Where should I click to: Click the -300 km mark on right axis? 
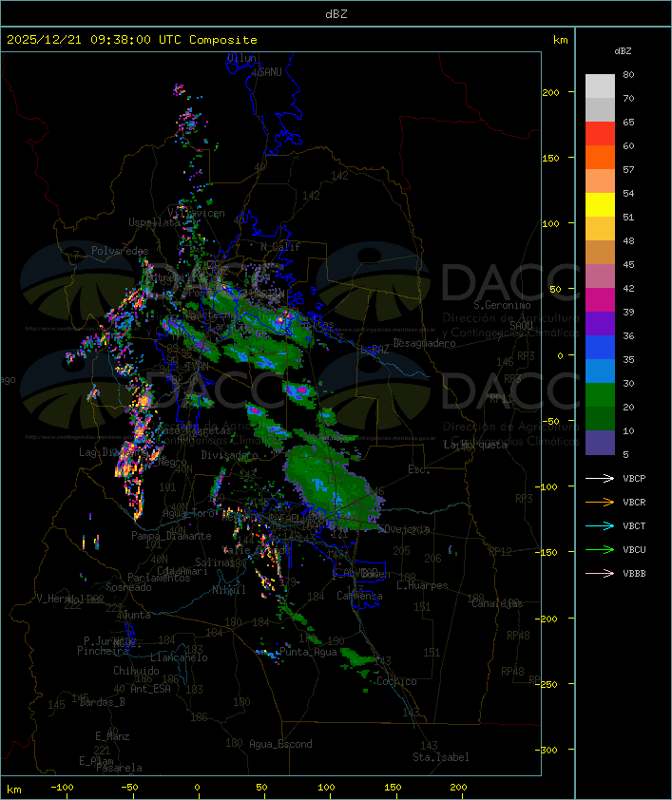tap(548, 750)
